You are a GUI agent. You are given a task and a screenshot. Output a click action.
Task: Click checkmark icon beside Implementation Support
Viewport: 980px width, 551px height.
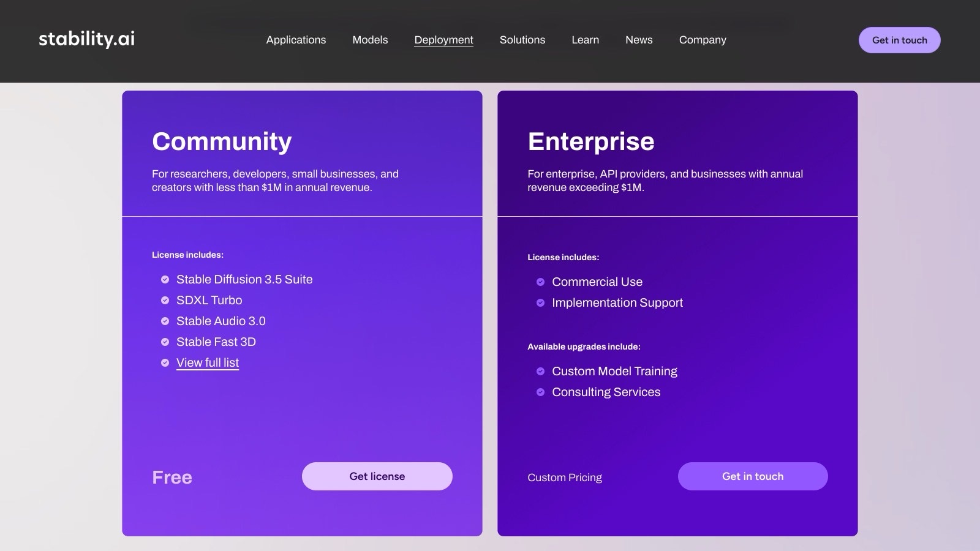(x=540, y=303)
